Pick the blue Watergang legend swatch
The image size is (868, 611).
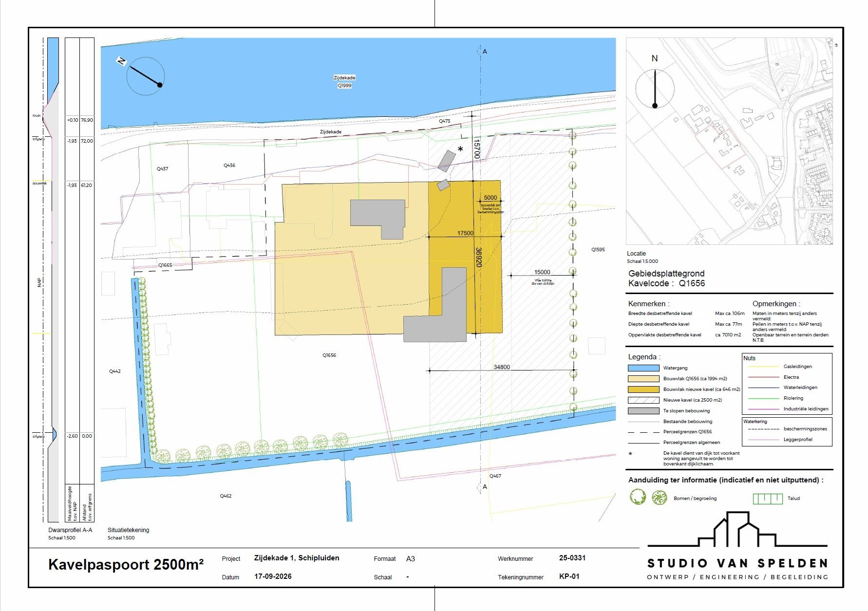(643, 368)
